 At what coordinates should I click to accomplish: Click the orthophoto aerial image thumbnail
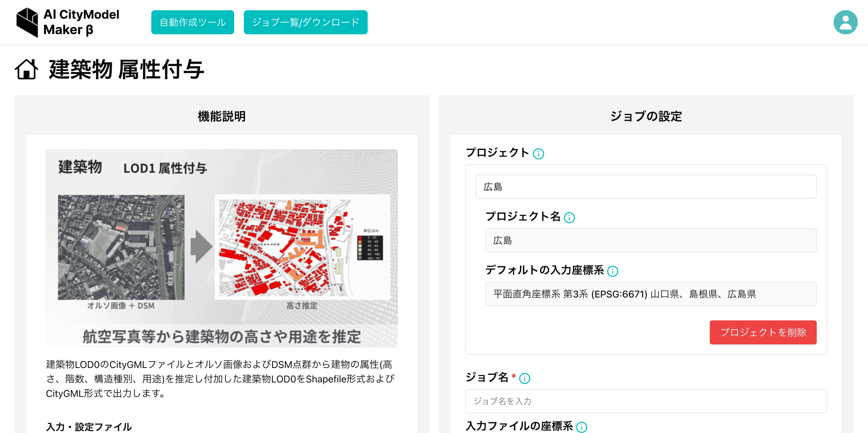coord(121,247)
